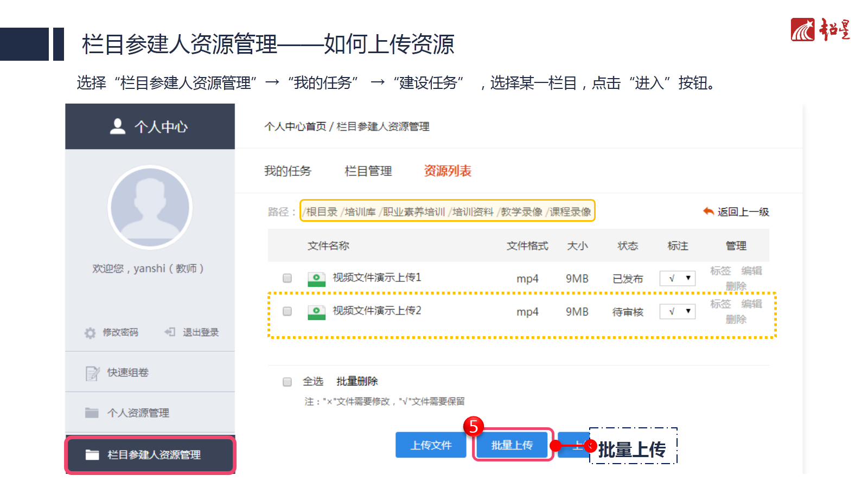Click the user avatar picture
The width and height of the screenshot is (868, 488).
pos(150,207)
